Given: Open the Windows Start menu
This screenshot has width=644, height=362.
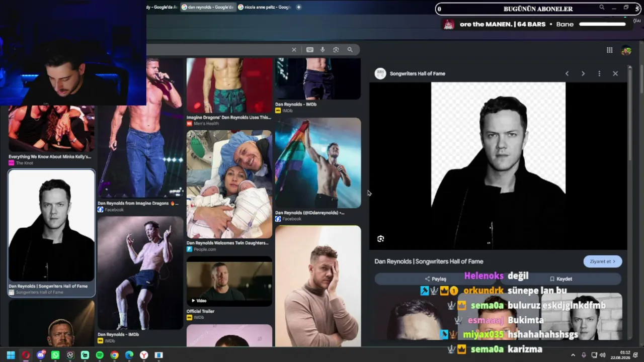Looking at the screenshot, I should pos(11,355).
